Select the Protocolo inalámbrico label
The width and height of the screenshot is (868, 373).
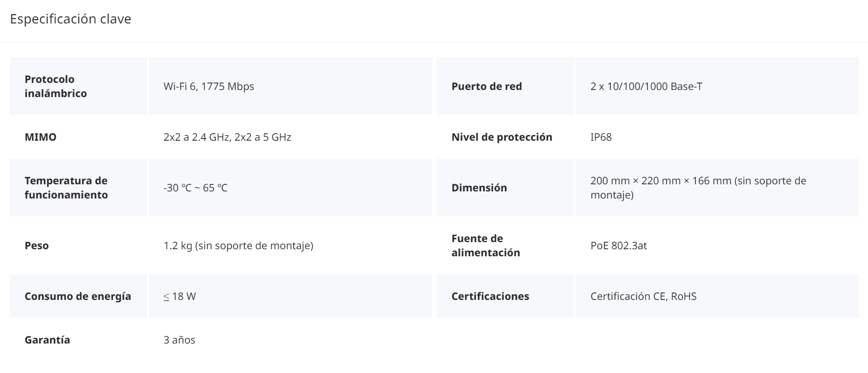[x=56, y=86]
